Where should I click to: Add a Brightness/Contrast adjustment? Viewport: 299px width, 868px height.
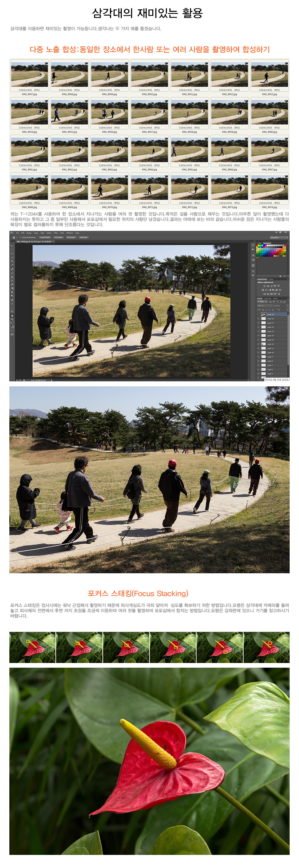[264, 286]
